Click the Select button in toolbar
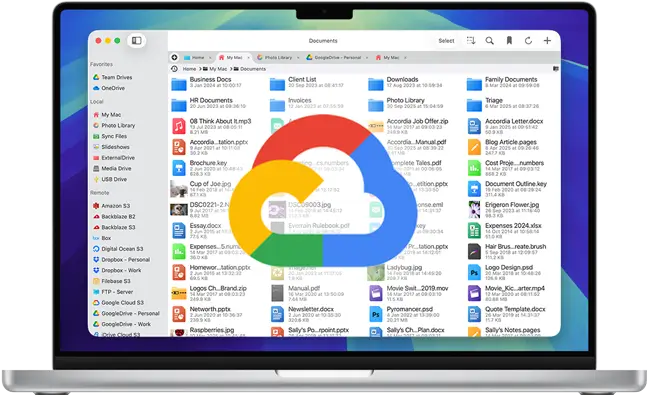This screenshot has height=395, width=648. 446,41
